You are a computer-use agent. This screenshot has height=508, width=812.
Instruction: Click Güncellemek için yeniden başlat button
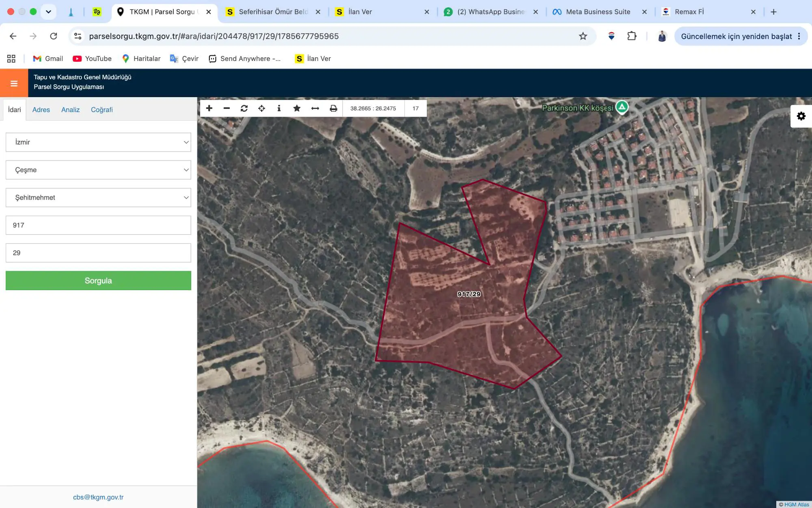pyautogui.click(x=741, y=36)
